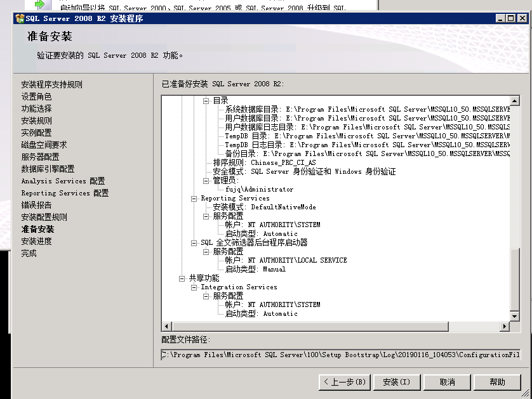Collapse SQL 全文筛选器后台程序启动器 node
Image resolution: width=532 pixels, height=399 pixels.
194,243
